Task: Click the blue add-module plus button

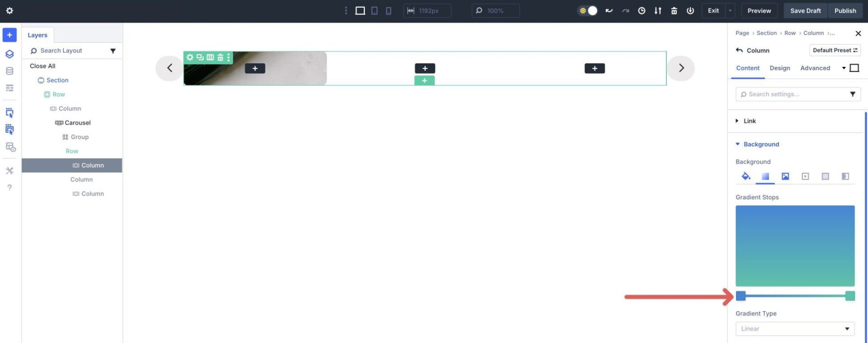Action: 9,35
